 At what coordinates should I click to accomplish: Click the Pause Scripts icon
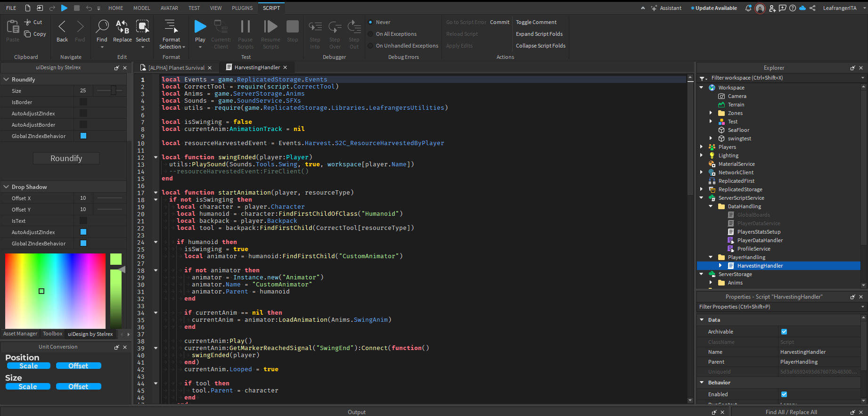pyautogui.click(x=245, y=26)
